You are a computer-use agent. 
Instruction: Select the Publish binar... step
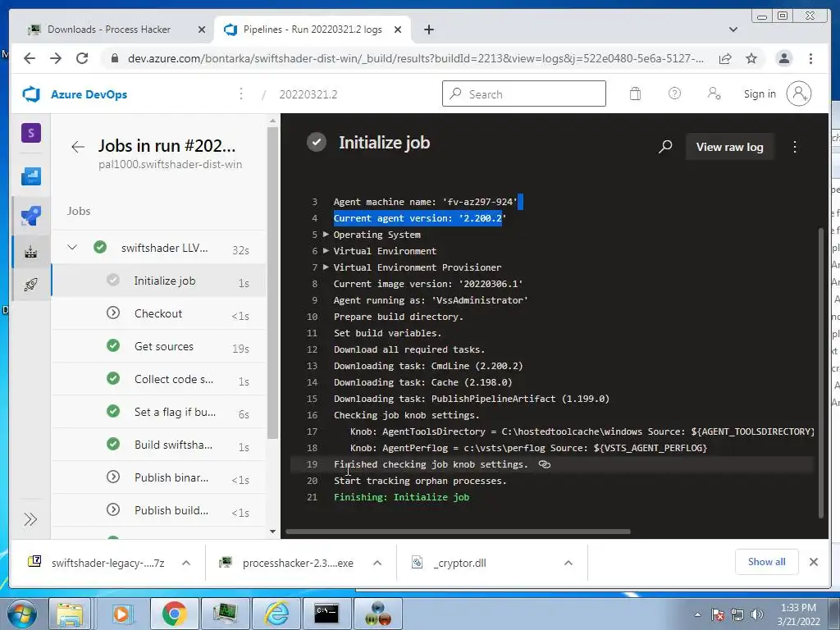click(x=159, y=477)
